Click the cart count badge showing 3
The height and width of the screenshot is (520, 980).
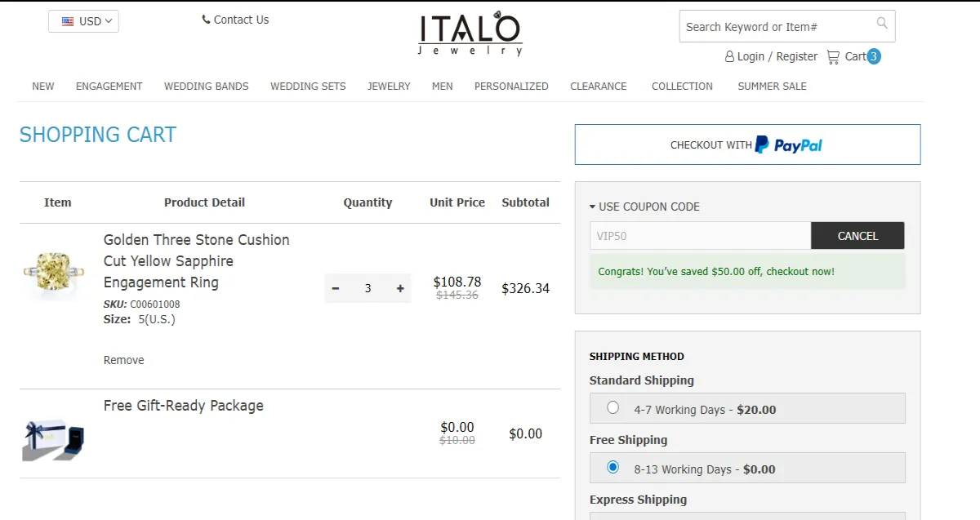click(874, 56)
